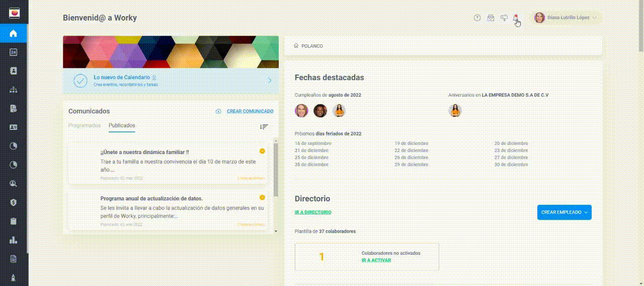
Task: Click the number 1 inactive collaborators count
Action: tap(321, 257)
